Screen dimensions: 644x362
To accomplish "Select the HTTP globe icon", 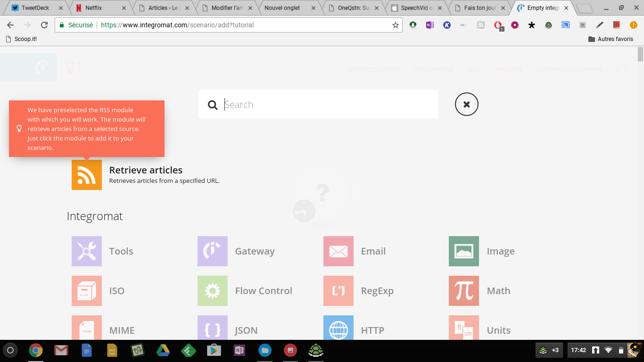I will pos(339,328).
